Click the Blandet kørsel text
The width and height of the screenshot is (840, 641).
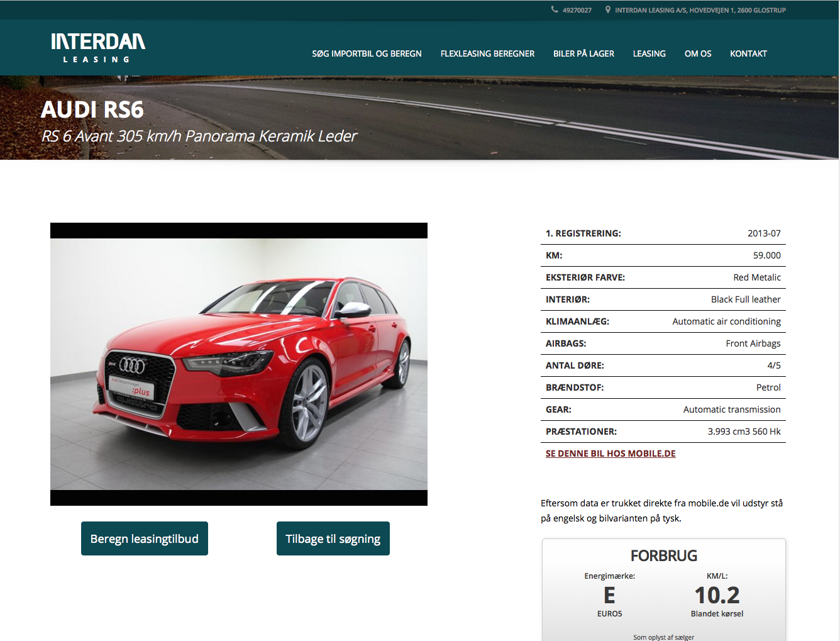pos(717,614)
